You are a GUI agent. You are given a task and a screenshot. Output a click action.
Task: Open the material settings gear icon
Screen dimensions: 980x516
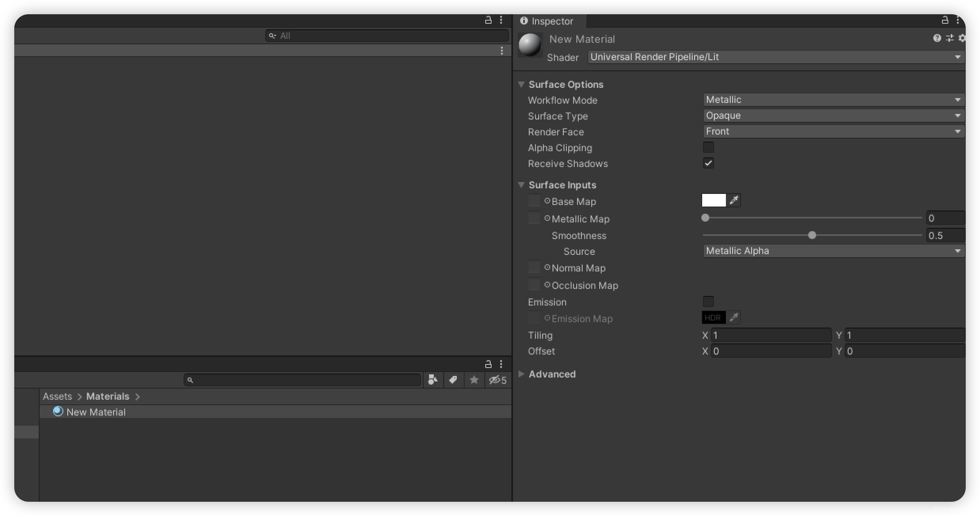[963, 38]
